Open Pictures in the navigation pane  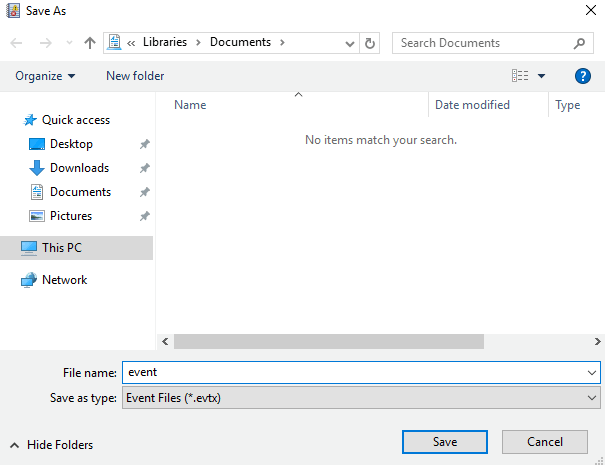click(71, 216)
